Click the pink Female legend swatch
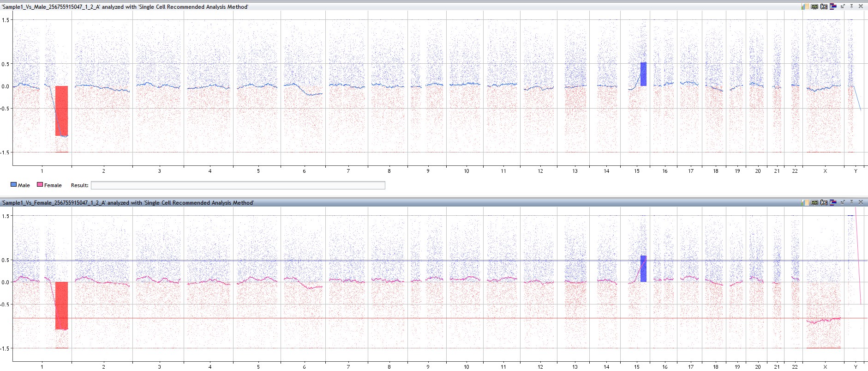868x371 pixels. coord(40,185)
